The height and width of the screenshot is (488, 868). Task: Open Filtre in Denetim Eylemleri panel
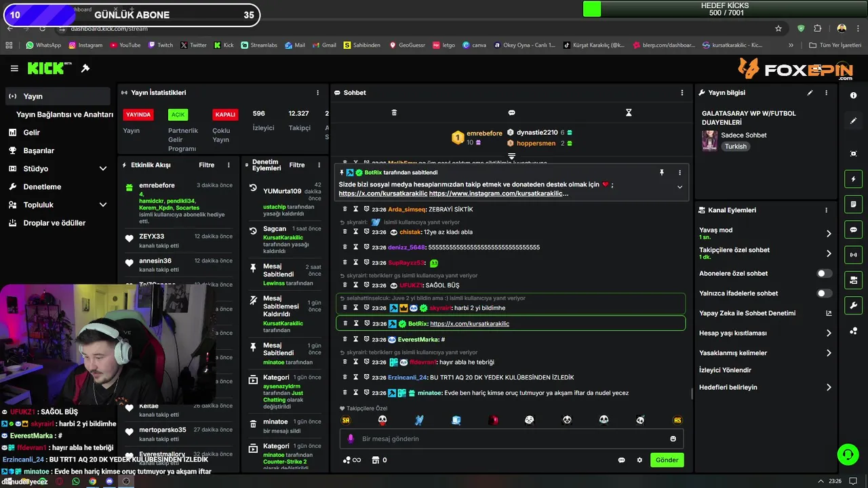(297, 165)
